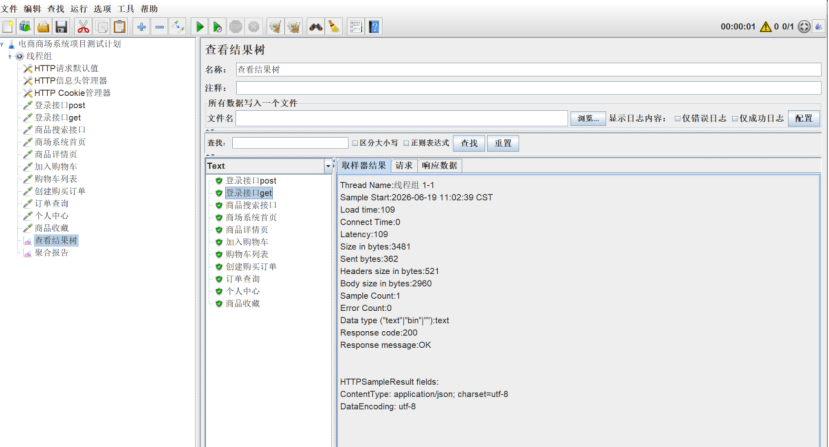
Task: Click the grey Stop icon
Action: tap(236, 26)
